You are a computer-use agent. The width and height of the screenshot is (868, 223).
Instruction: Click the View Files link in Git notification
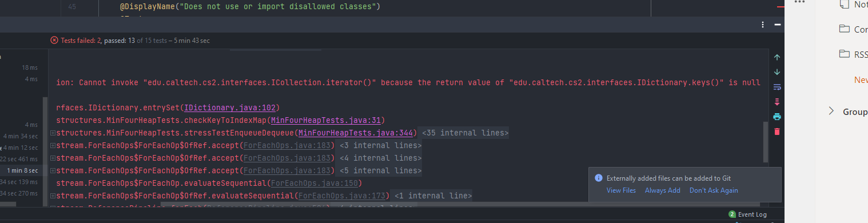click(x=621, y=190)
